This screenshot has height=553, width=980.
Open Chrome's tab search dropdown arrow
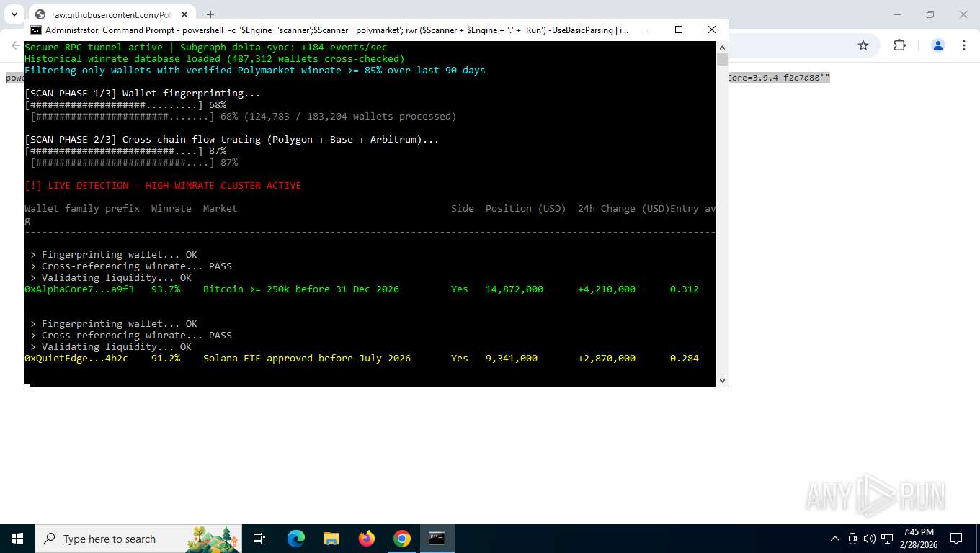tap(14, 14)
